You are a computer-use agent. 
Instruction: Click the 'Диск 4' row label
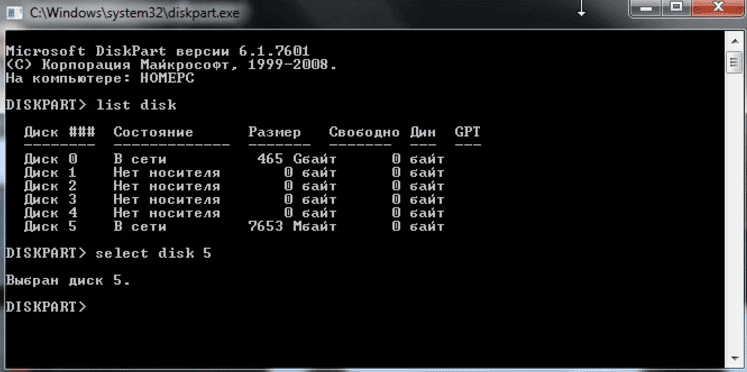coord(50,213)
